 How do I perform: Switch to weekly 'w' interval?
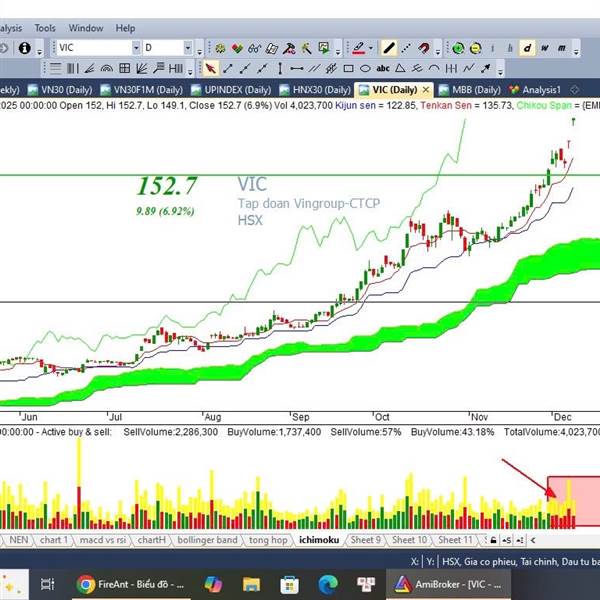point(545,48)
